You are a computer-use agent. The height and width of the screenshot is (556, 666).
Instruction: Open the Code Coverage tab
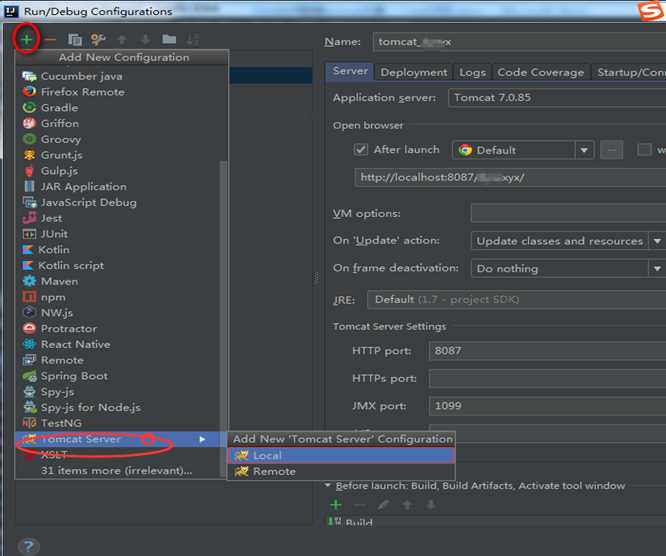pos(540,72)
